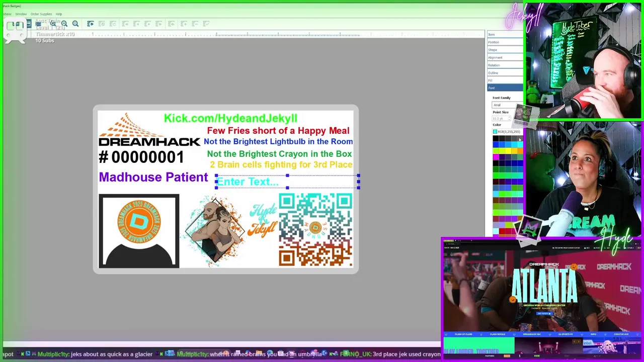Click the current color RGB(0,255,255) swatch

(x=495, y=132)
